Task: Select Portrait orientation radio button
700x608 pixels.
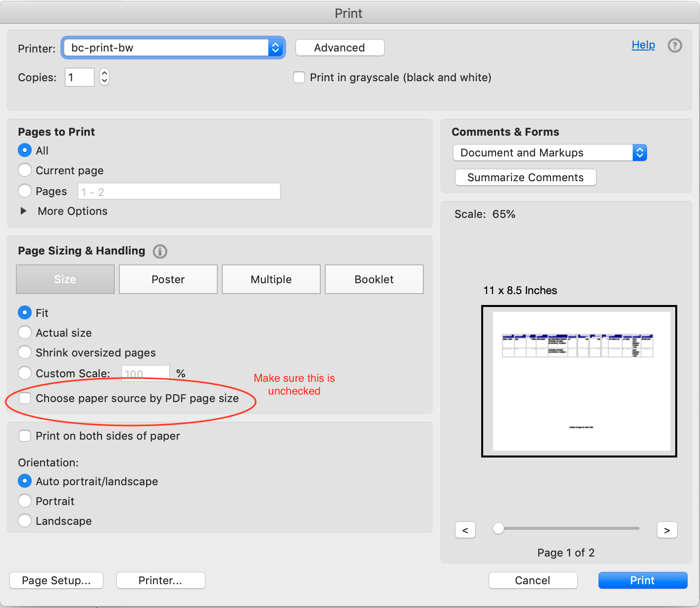Action: [25, 501]
